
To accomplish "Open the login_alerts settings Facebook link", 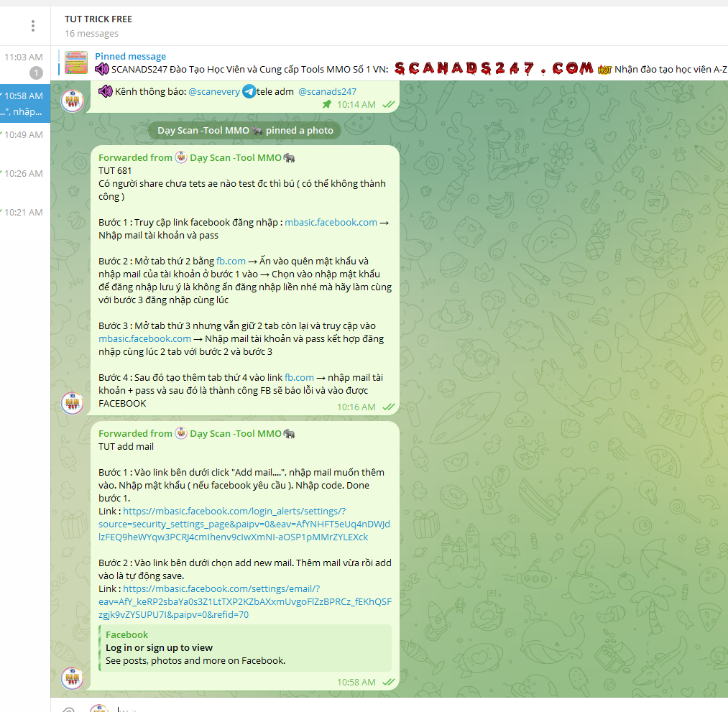I will [x=244, y=524].
